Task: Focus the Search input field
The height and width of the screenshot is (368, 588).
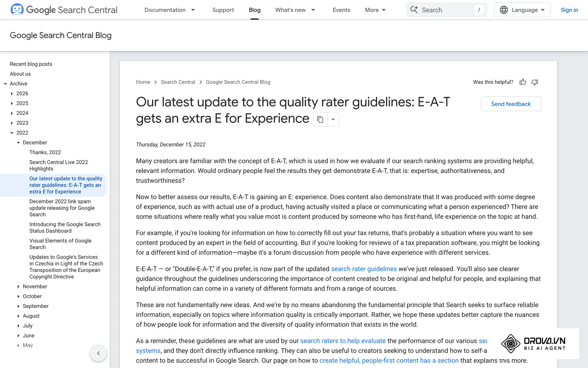Action: 447,10
